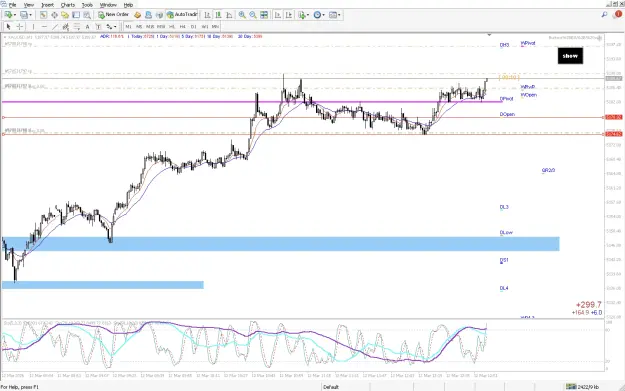This screenshot has height=391, width=625.
Task: Select the M1 timeframe
Action: coord(128,27)
